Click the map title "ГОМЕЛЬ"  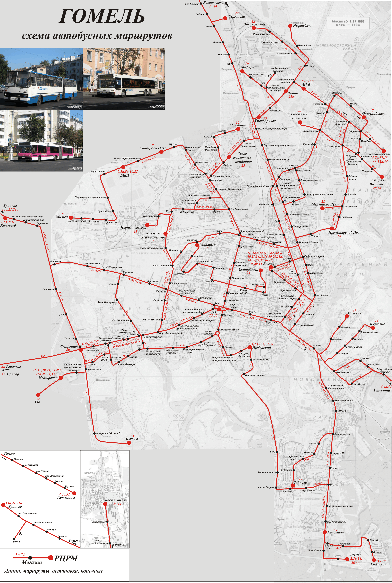pyautogui.click(x=102, y=16)
